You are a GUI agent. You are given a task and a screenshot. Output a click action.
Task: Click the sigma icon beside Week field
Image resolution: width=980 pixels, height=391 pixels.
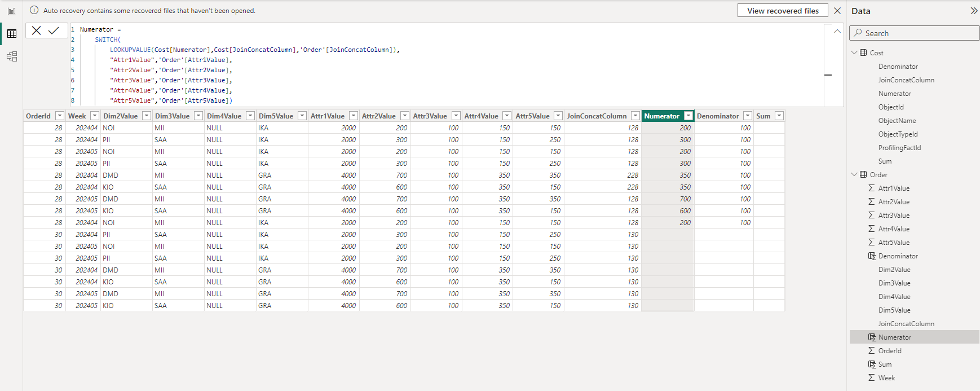tap(872, 378)
